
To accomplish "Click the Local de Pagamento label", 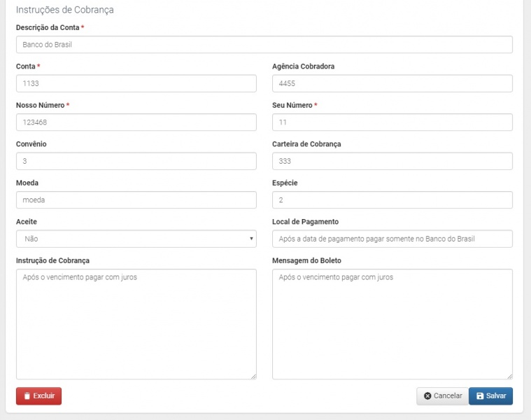I will click(305, 222).
